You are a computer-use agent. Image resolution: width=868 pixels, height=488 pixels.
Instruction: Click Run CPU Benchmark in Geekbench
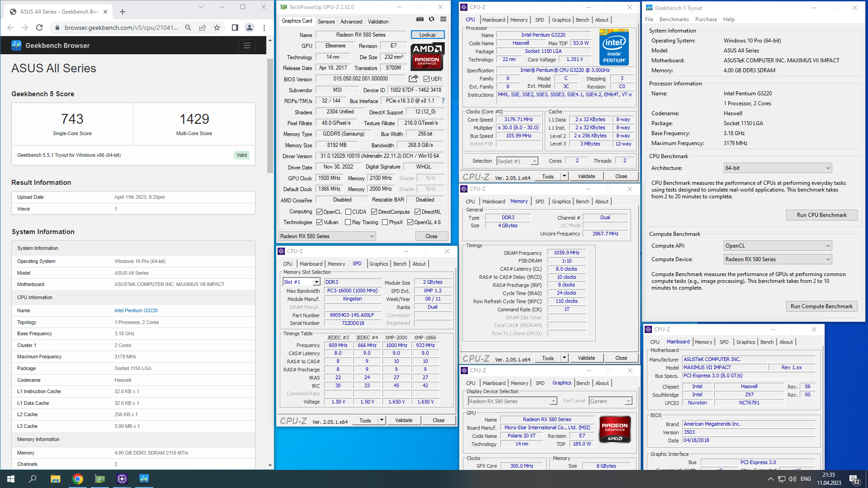coord(821,215)
